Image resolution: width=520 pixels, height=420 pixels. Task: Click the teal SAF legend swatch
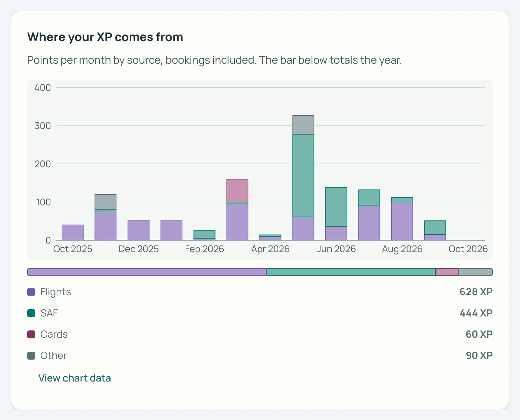click(x=31, y=313)
